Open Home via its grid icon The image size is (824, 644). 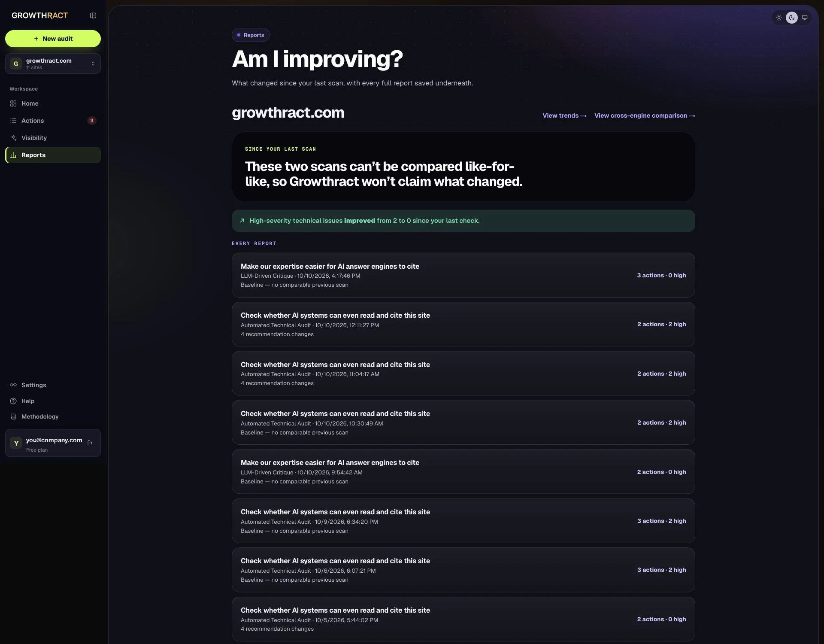point(13,103)
